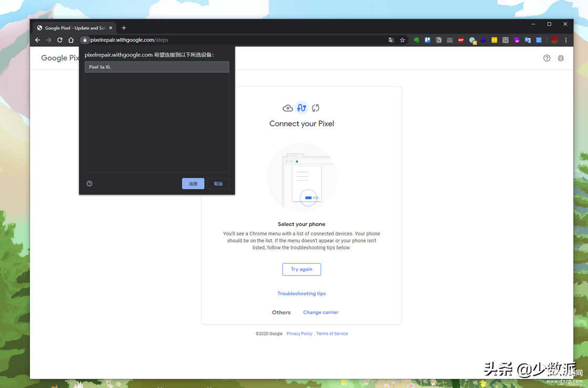Open Chrome's three-dot menu
This screenshot has width=588, height=388.
[566, 40]
